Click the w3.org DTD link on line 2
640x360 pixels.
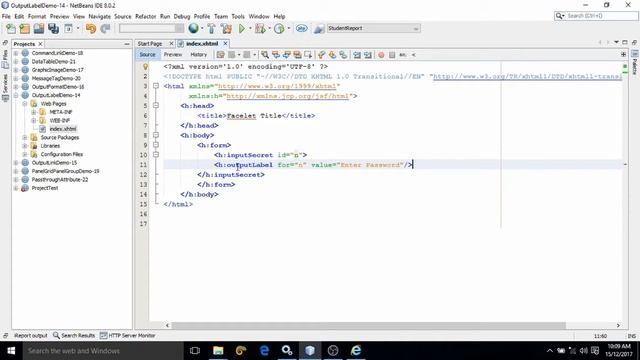tap(527, 76)
